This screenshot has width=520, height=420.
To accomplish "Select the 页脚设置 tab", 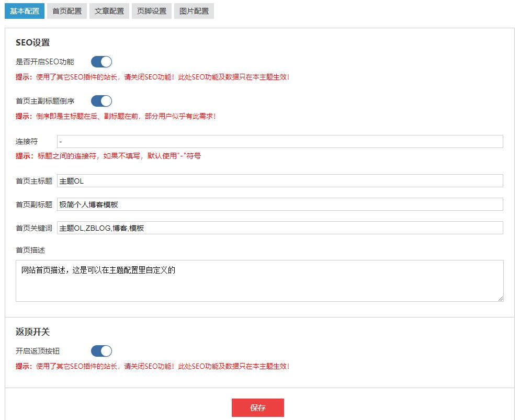I will pyautogui.click(x=152, y=11).
